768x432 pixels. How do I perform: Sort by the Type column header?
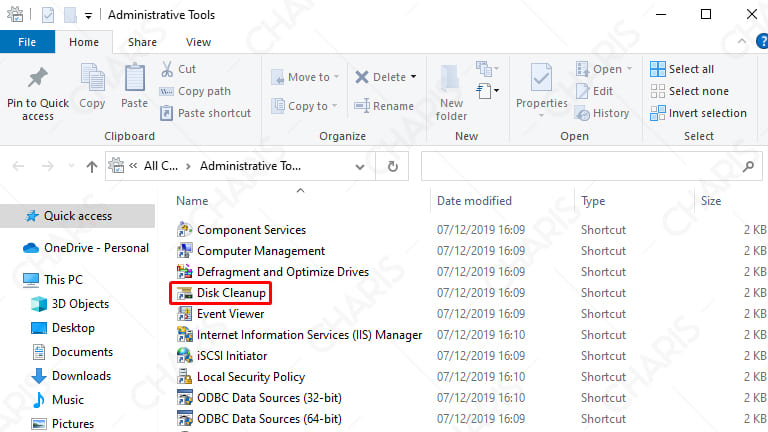(593, 201)
